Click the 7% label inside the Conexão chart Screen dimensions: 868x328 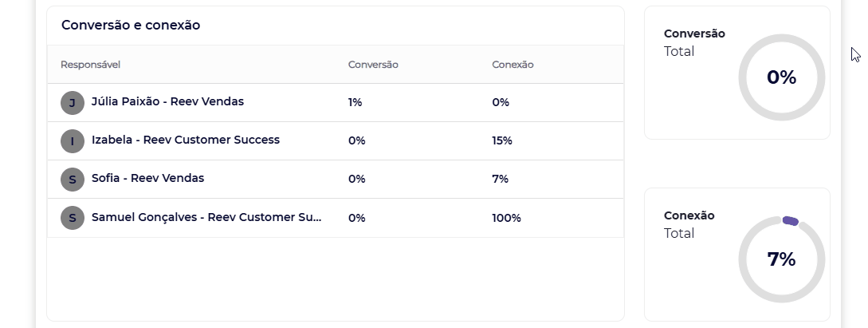point(782,259)
